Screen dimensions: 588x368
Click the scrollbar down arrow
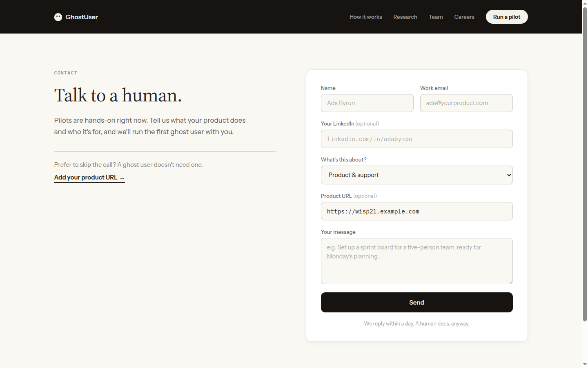tap(585, 364)
